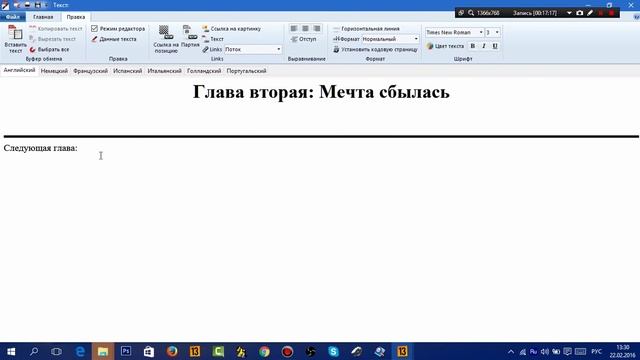
Task: Click the Текст link item
Action: pos(213,39)
